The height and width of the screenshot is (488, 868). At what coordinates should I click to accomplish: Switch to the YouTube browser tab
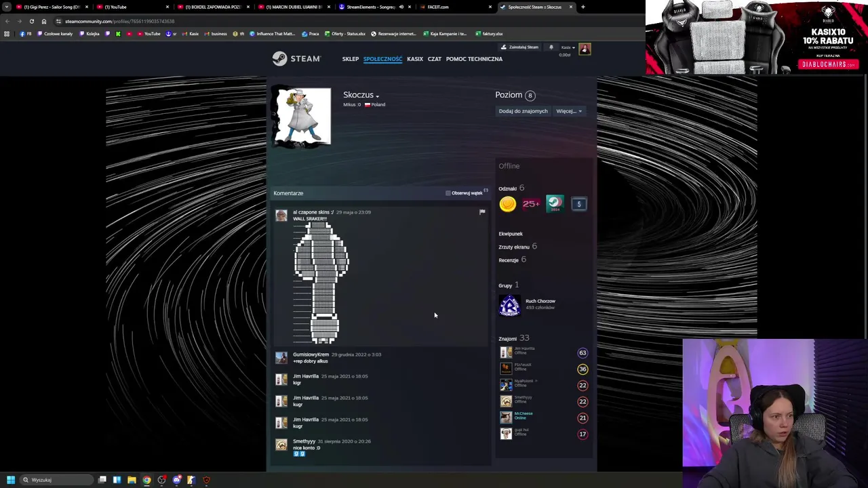pos(132,7)
